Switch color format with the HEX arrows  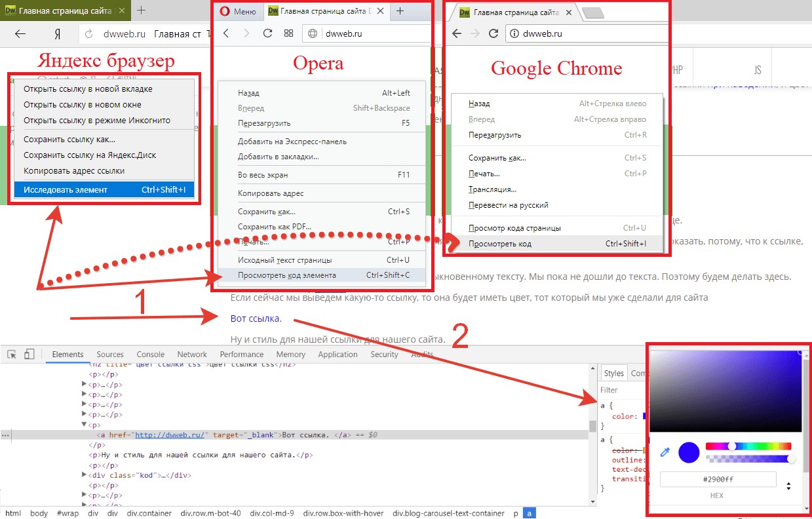(x=788, y=487)
